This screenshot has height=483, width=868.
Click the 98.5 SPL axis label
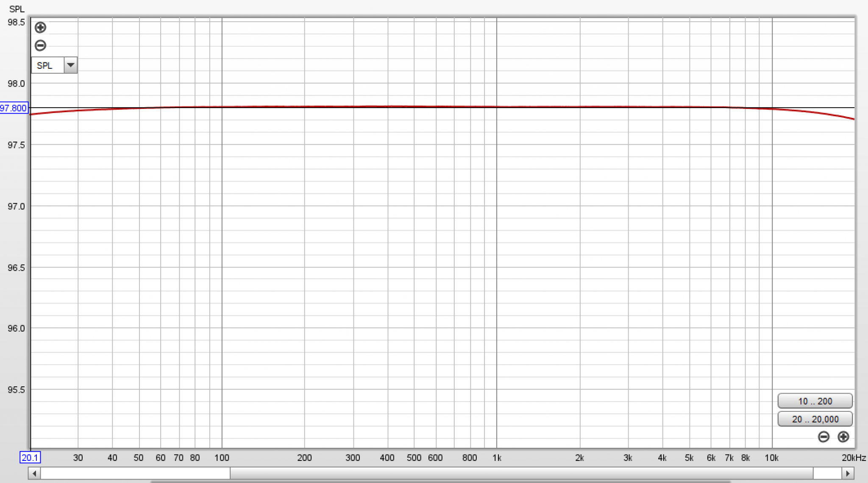(x=16, y=22)
